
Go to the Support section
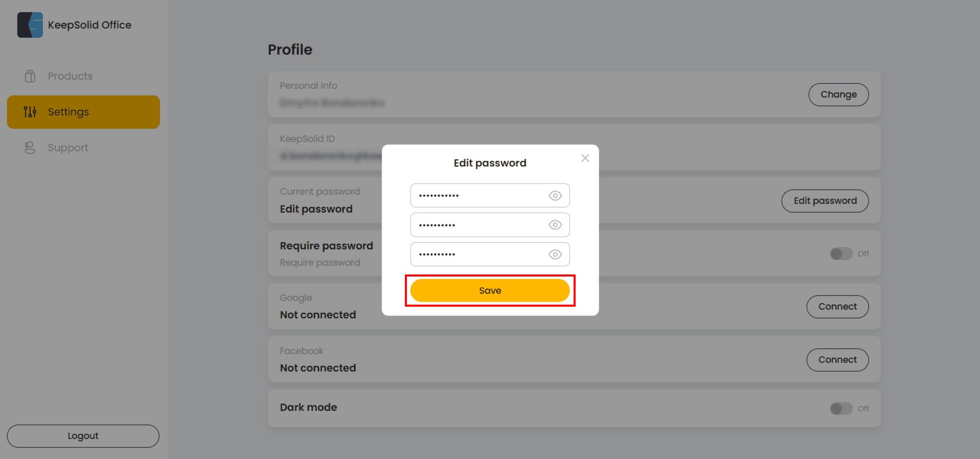click(68, 148)
